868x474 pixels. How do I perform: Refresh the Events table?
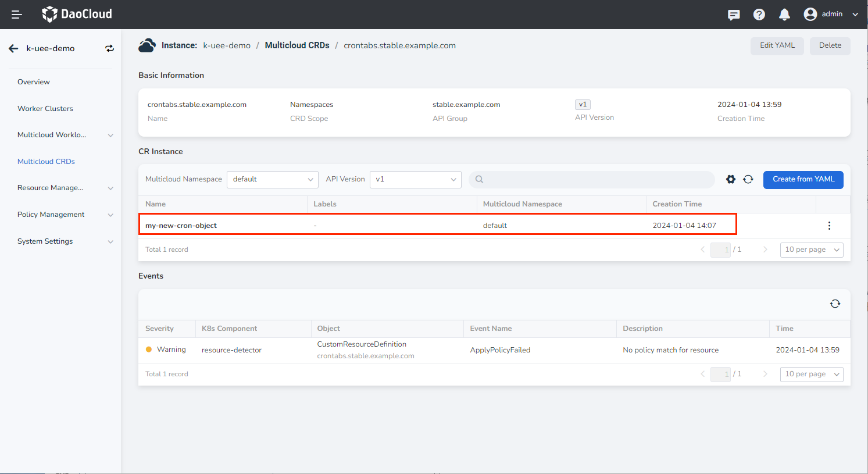click(x=835, y=304)
